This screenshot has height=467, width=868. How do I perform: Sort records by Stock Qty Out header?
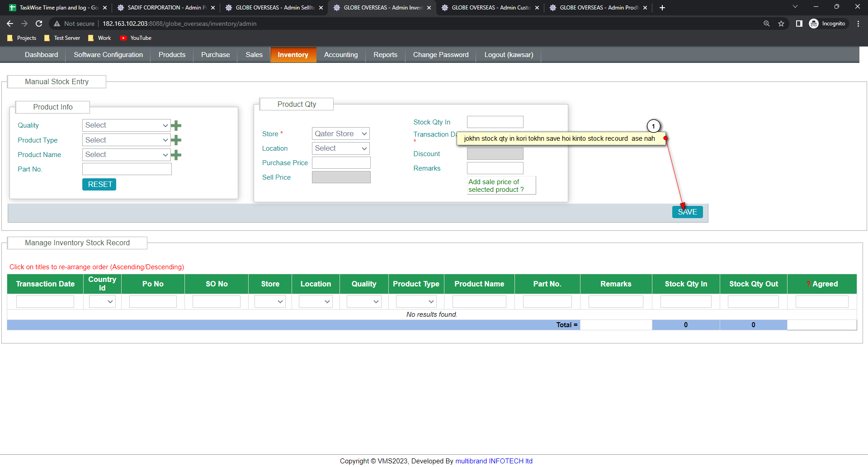[x=754, y=284]
